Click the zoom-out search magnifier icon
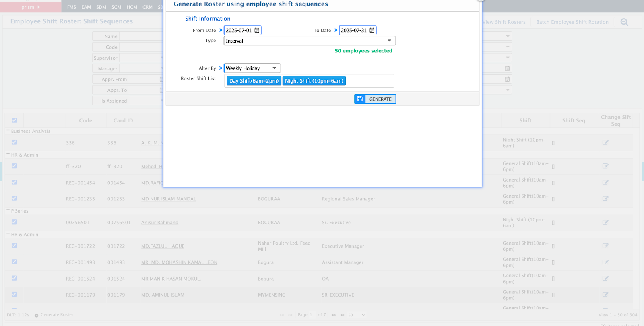This screenshot has width=644, height=326. [624, 22]
